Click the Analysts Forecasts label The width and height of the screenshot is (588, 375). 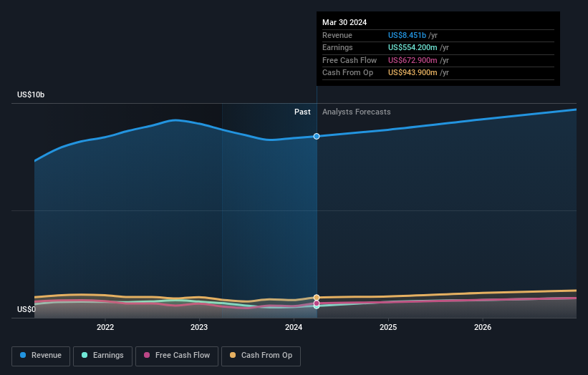(356, 112)
